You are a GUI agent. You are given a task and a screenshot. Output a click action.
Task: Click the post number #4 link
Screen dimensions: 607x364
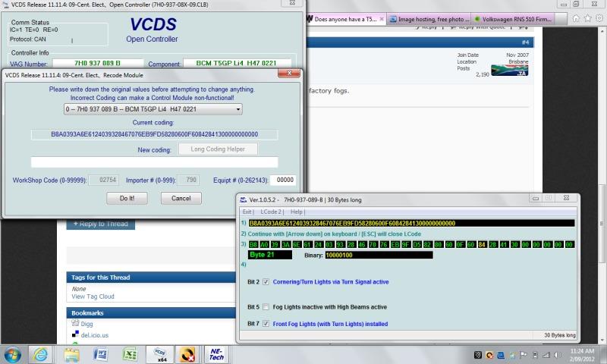525,42
